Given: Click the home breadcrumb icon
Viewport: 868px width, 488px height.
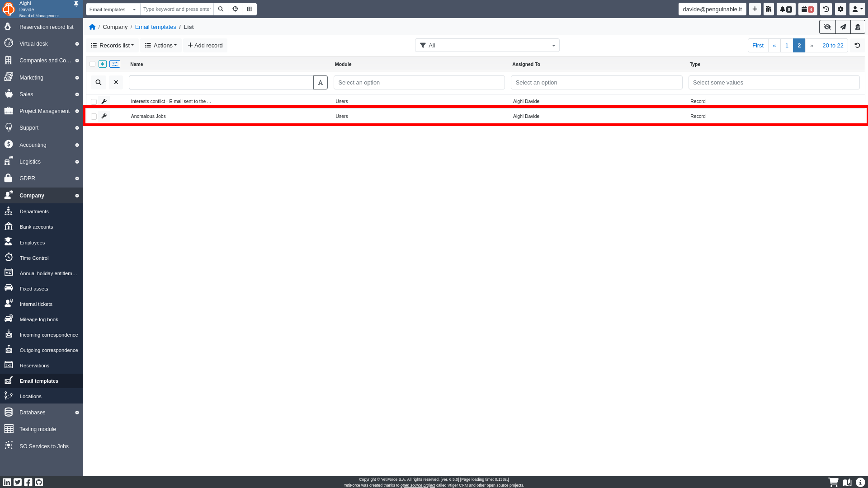Looking at the screenshot, I should [92, 27].
